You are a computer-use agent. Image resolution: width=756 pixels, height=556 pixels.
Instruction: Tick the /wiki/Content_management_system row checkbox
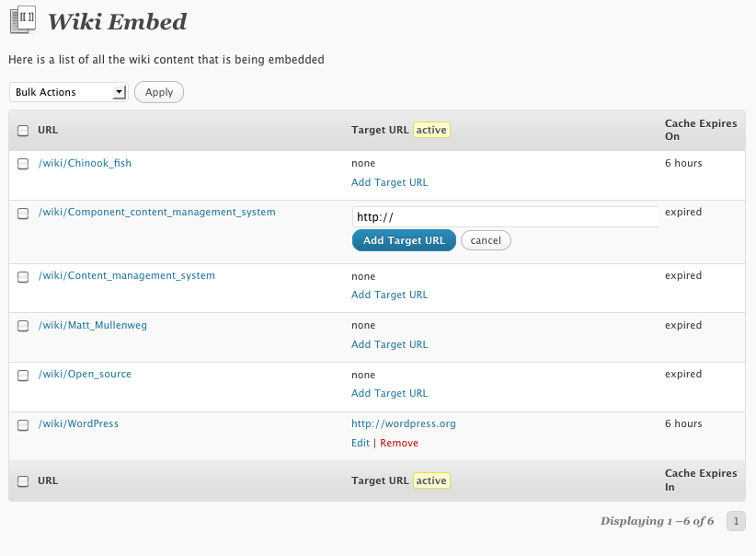(x=23, y=276)
